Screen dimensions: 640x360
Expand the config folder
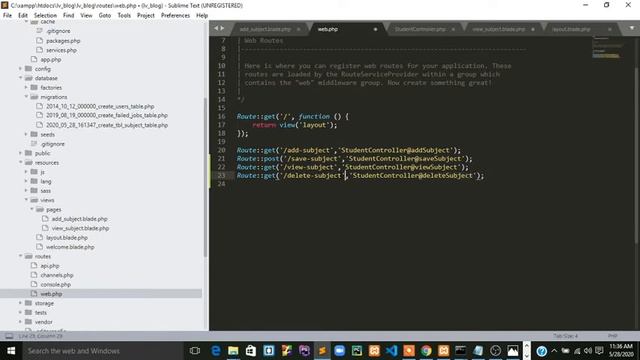pyautogui.click(x=20, y=69)
